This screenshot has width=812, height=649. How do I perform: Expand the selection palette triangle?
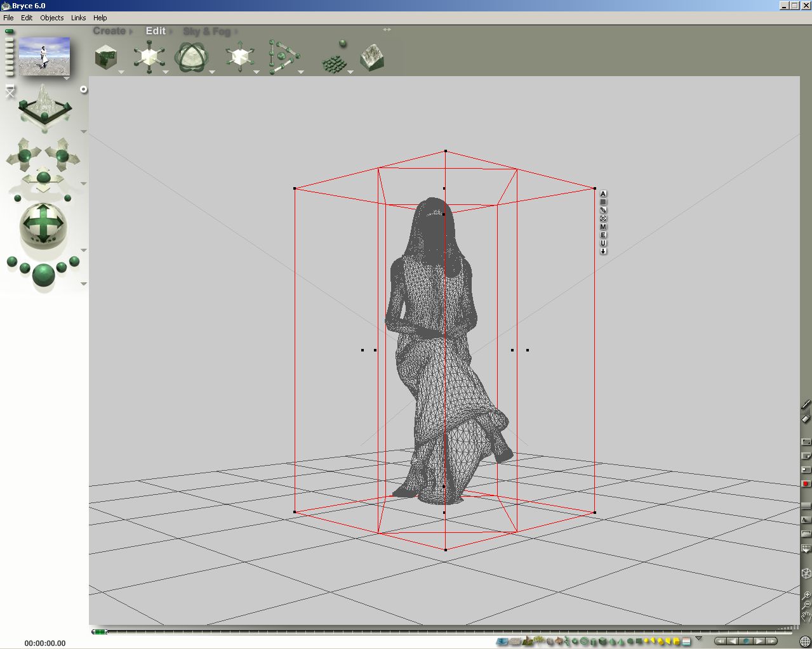pyautogui.click(x=699, y=639)
